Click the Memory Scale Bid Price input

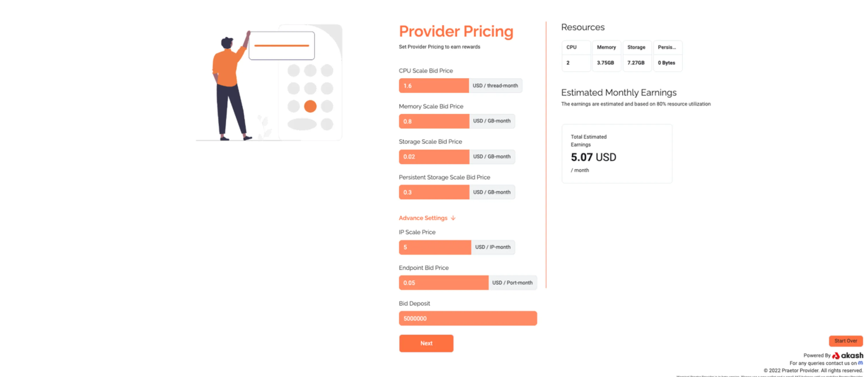pyautogui.click(x=434, y=121)
